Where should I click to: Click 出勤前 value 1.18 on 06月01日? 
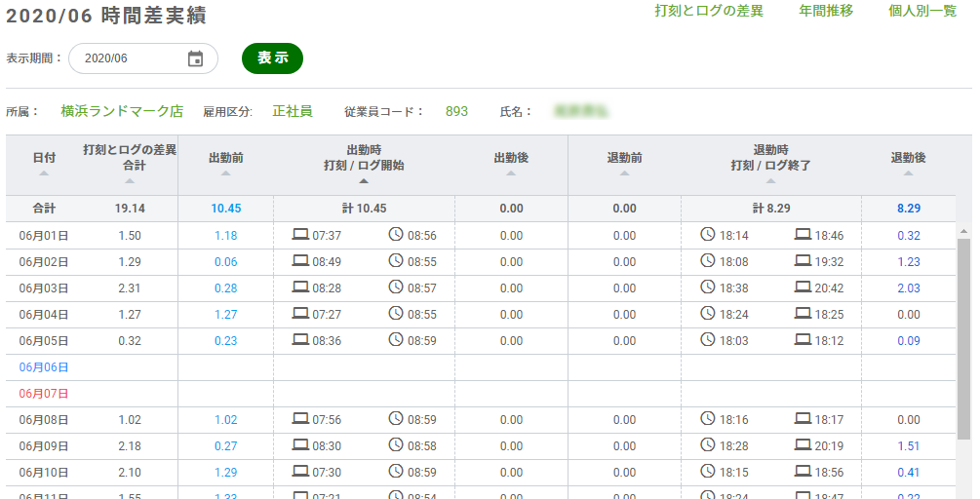tap(225, 236)
